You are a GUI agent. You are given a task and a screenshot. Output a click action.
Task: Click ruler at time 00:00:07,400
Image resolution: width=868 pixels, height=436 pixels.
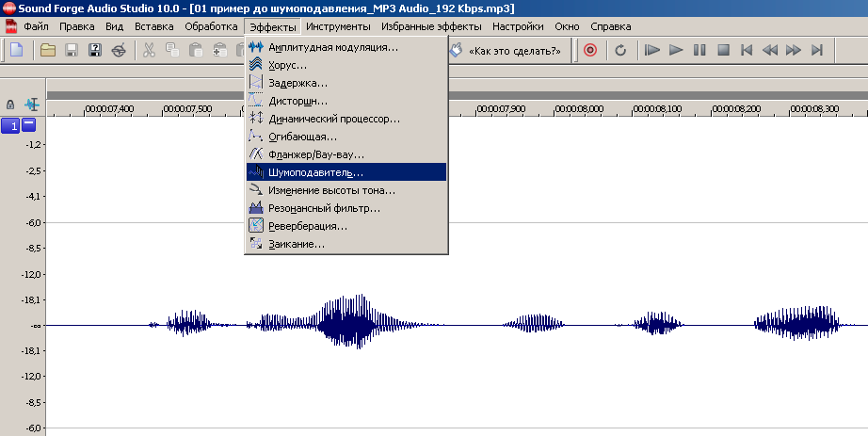point(109,109)
